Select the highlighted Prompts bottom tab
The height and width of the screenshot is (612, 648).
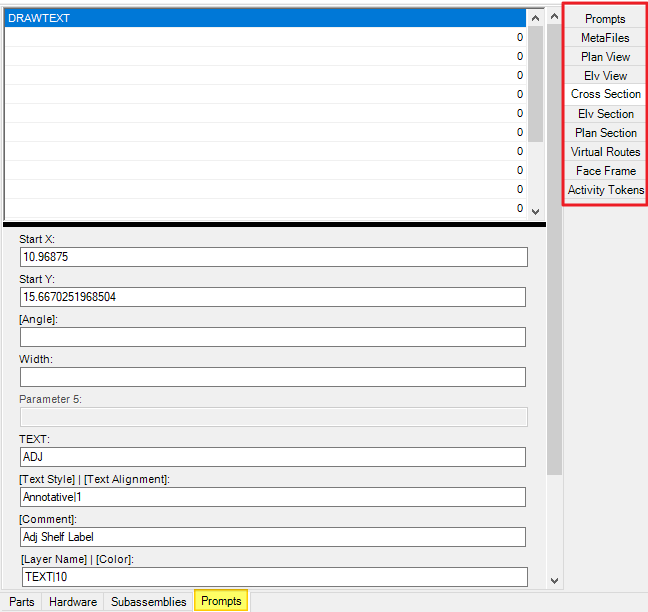coord(221,601)
